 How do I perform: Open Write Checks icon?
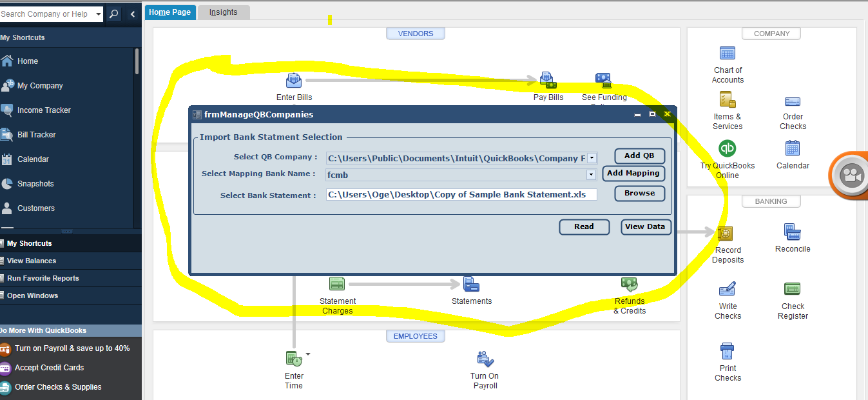pos(728,289)
